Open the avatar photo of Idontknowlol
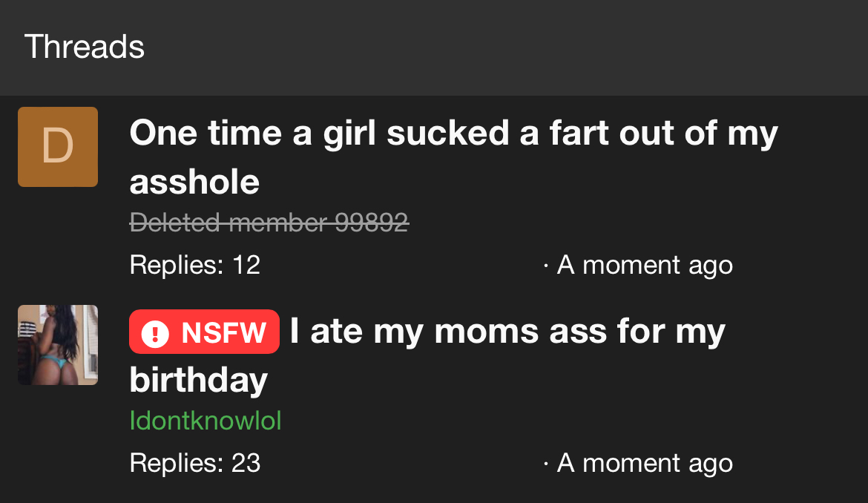Screen dimensions: 868x503 coord(58,345)
